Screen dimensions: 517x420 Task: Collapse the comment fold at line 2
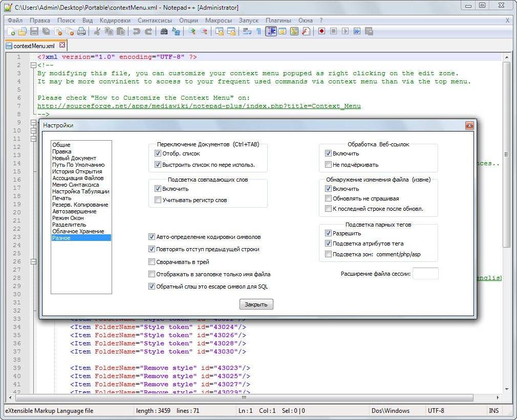tap(33, 65)
